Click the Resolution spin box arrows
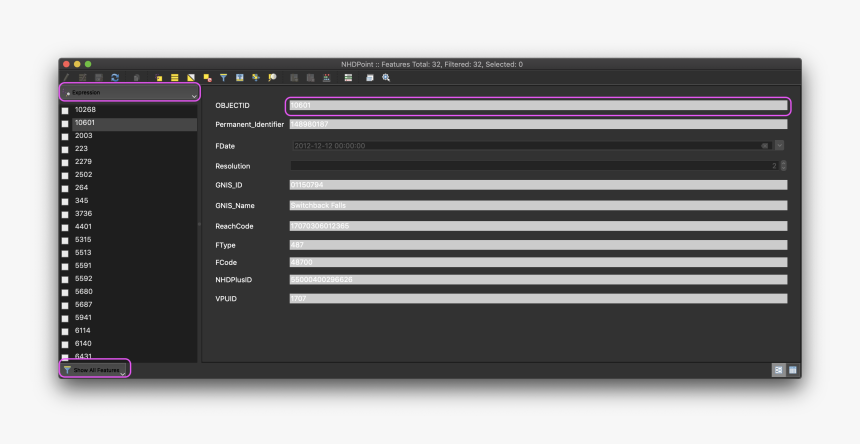The width and height of the screenshot is (860, 444). (783, 166)
